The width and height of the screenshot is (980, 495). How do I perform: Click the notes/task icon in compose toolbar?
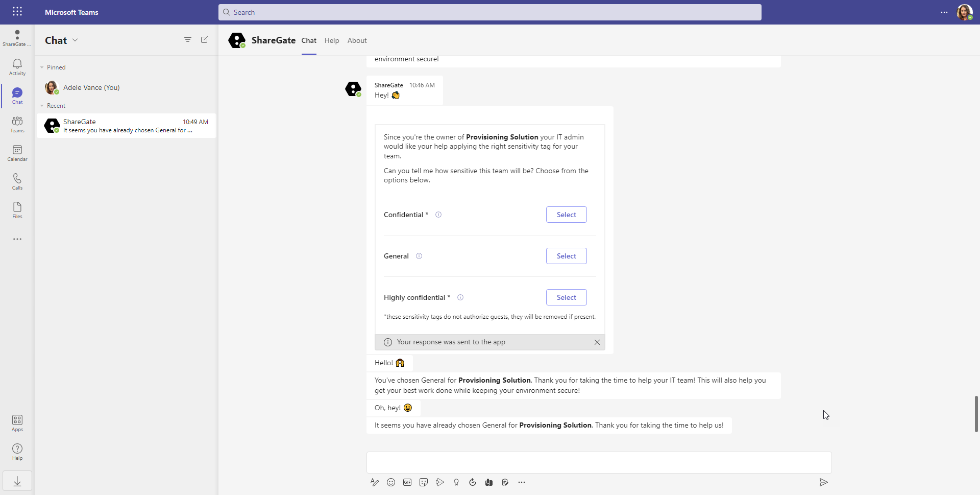click(505, 482)
